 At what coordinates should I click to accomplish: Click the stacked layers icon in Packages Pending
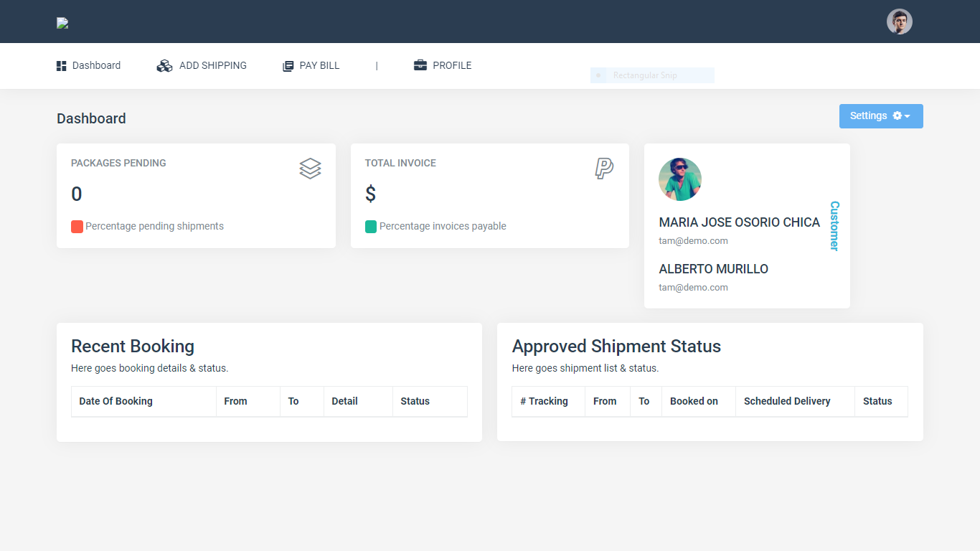pos(310,169)
